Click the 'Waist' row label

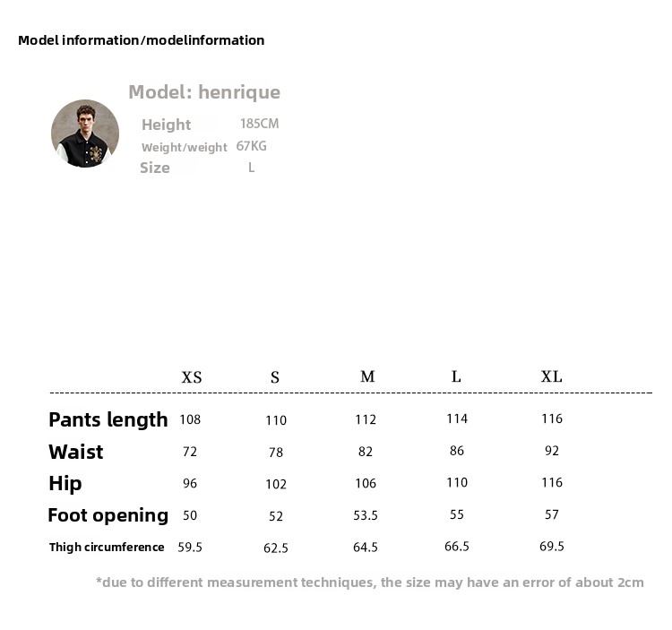76,452
